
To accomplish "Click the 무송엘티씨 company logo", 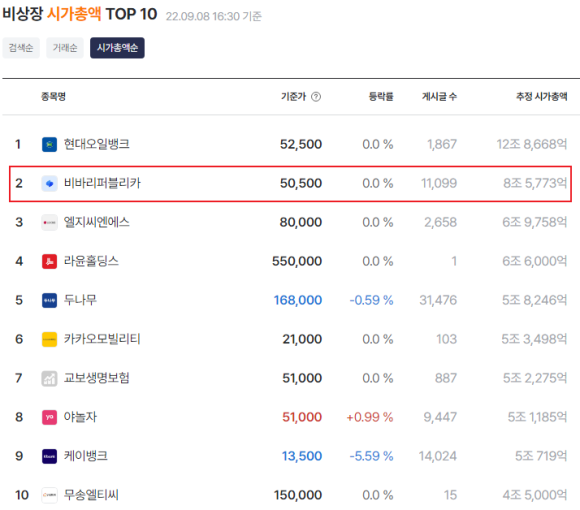I will (x=49, y=496).
